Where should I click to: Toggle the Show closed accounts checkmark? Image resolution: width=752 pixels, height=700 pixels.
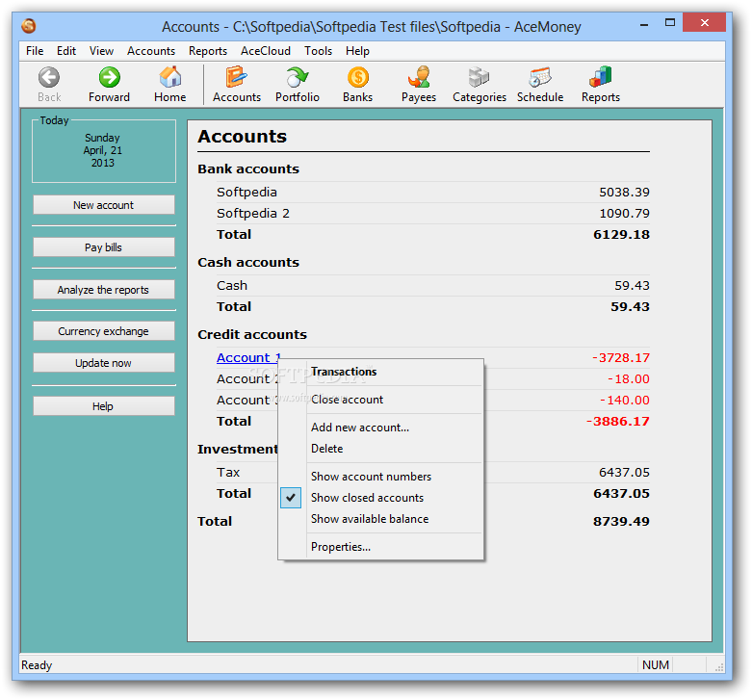tap(291, 498)
